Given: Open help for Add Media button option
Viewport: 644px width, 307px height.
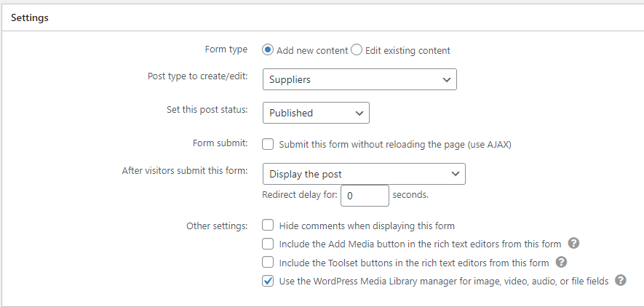Looking at the screenshot, I should [x=573, y=244].
